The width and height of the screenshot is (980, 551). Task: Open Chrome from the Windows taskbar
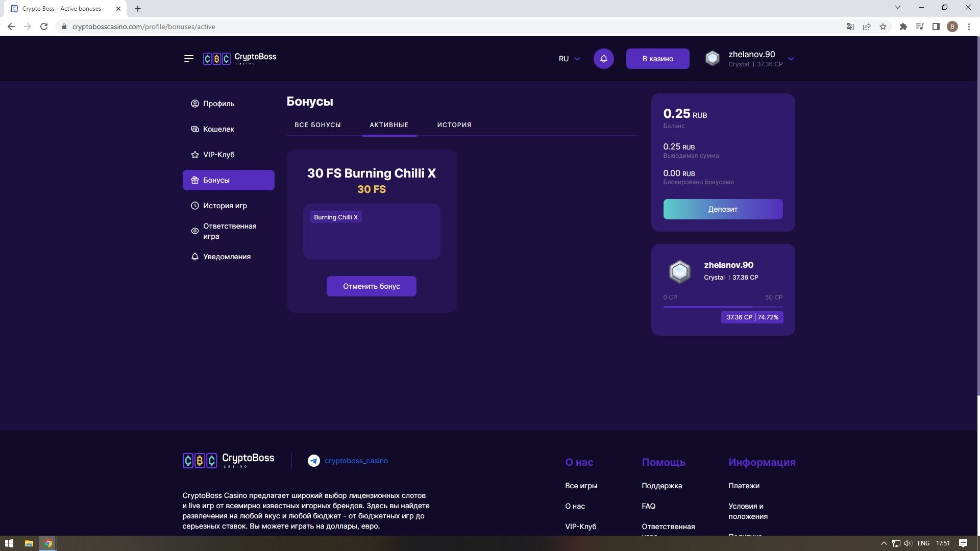tap(48, 543)
